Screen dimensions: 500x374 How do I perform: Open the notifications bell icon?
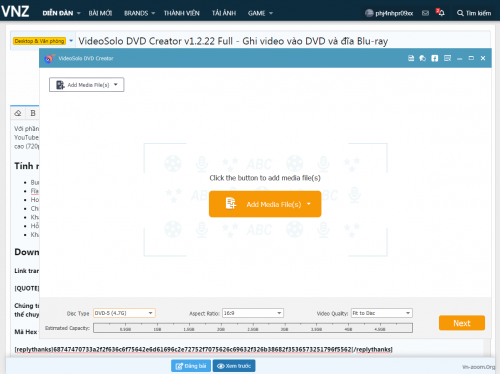coord(440,13)
